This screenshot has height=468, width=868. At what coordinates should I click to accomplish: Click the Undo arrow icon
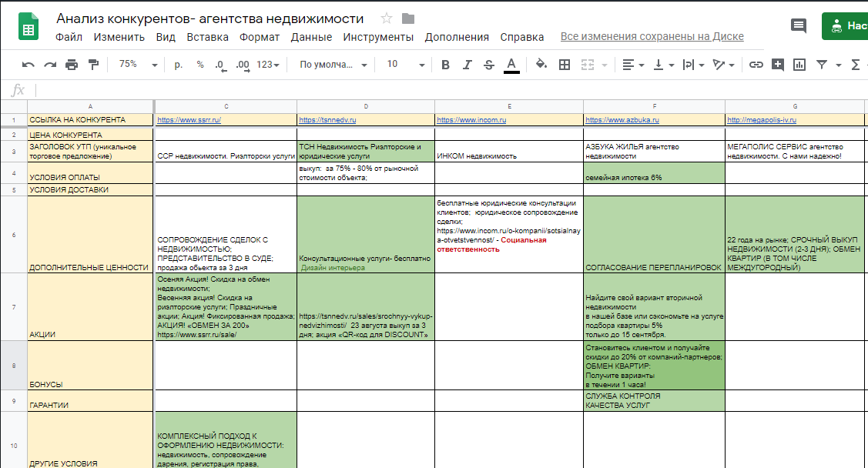[x=28, y=65]
